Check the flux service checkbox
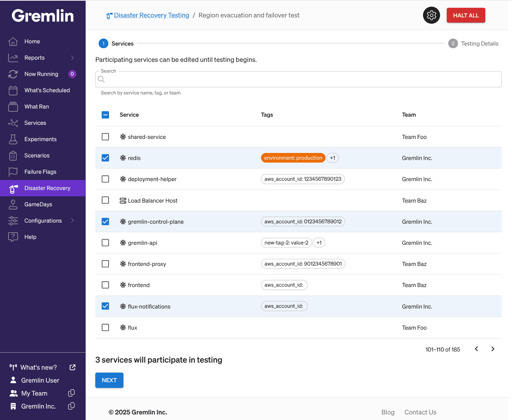This screenshot has width=512, height=420. tap(105, 327)
